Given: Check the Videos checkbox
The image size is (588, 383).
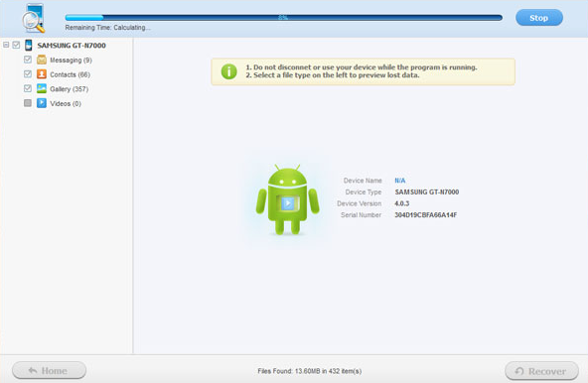Looking at the screenshot, I should point(28,103).
